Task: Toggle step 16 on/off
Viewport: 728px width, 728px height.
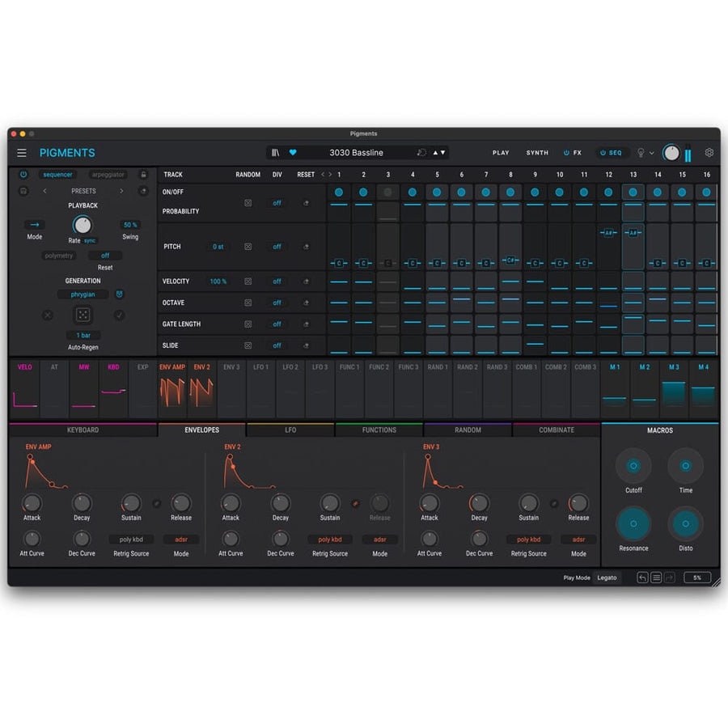Action: coord(706,193)
